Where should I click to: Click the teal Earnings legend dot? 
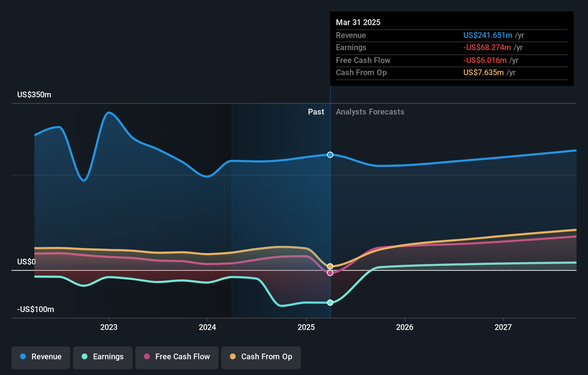[x=85, y=356]
